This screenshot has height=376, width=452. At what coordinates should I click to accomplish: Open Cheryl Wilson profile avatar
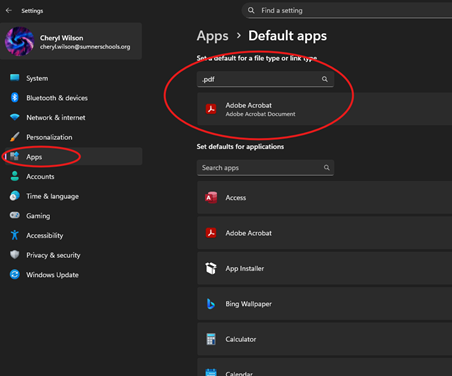[19, 41]
